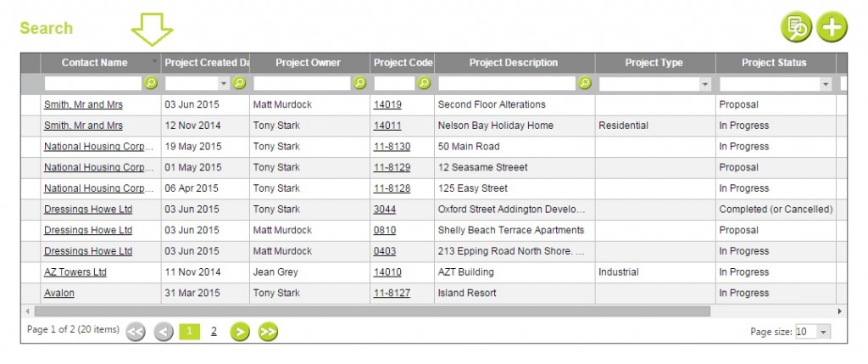Image resolution: width=868 pixels, height=364 pixels.
Task: Open the Project Type filter dropdown
Action: tap(655, 84)
